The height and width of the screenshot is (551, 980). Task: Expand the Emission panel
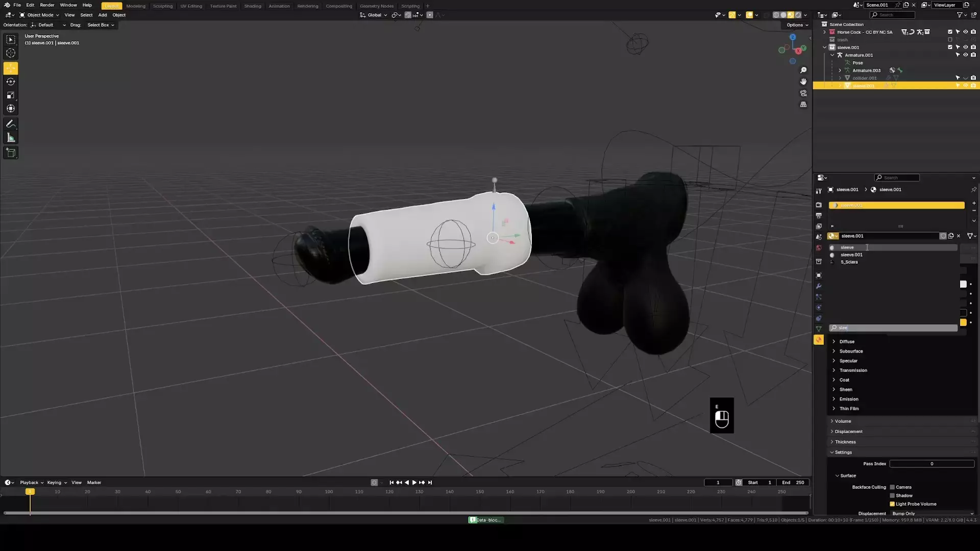tap(848, 399)
